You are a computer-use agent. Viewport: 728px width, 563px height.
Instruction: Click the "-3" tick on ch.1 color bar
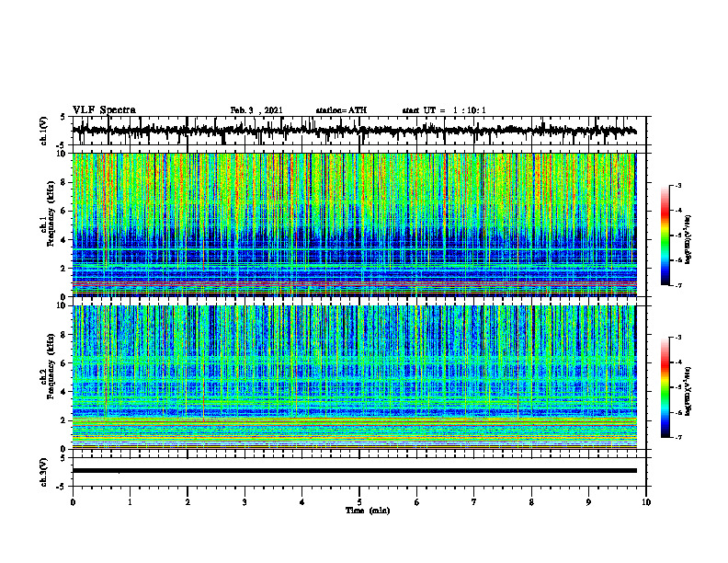coord(677,186)
